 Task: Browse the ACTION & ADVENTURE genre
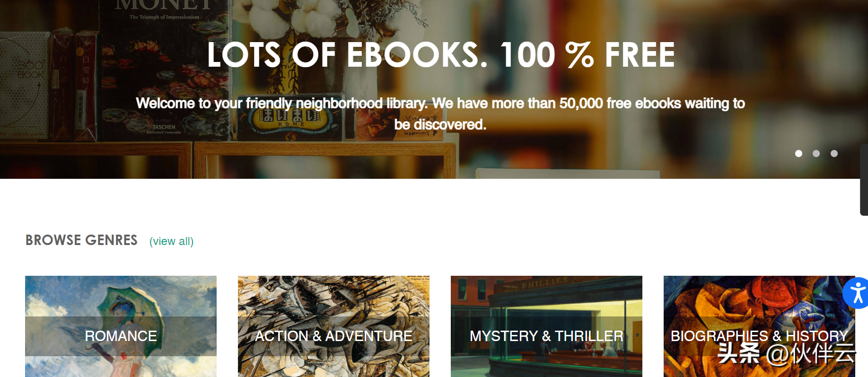point(333,336)
